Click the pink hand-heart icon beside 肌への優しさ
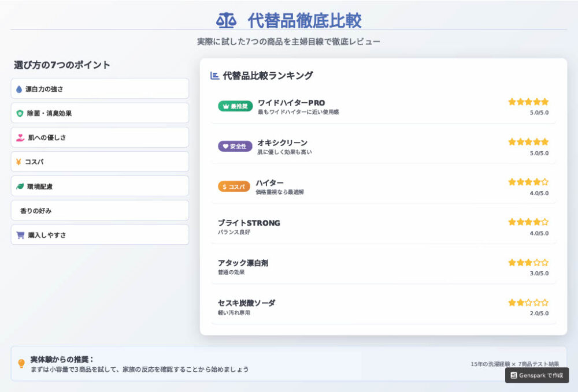 pyautogui.click(x=20, y=137)
